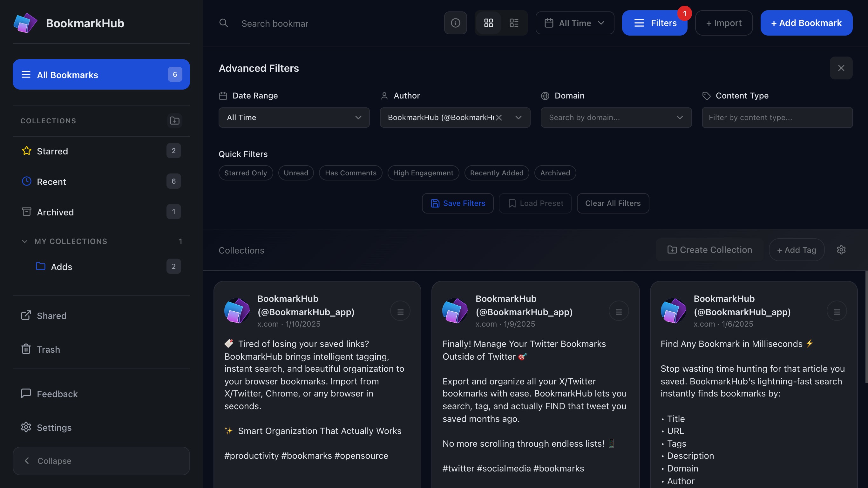Open the Trash section
Image resolution: width=868 pixels, height=488 pixels.
[101, 349]
